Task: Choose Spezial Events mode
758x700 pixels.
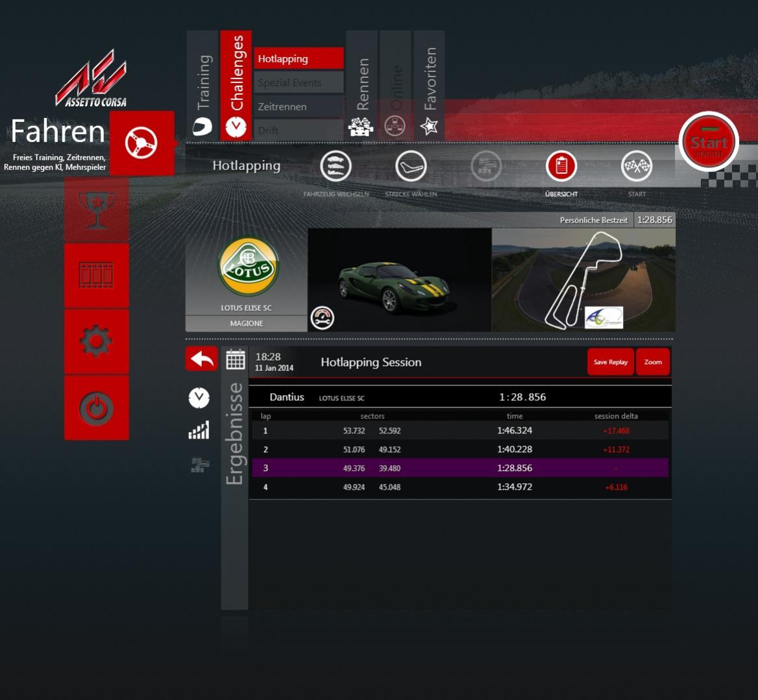Action: point(299,82)
